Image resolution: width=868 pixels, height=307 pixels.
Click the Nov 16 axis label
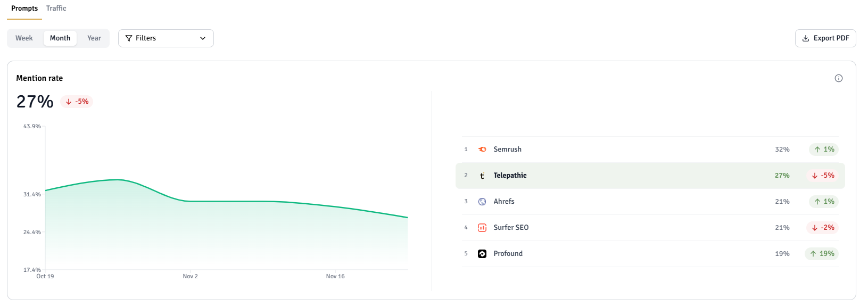[335, 276]
